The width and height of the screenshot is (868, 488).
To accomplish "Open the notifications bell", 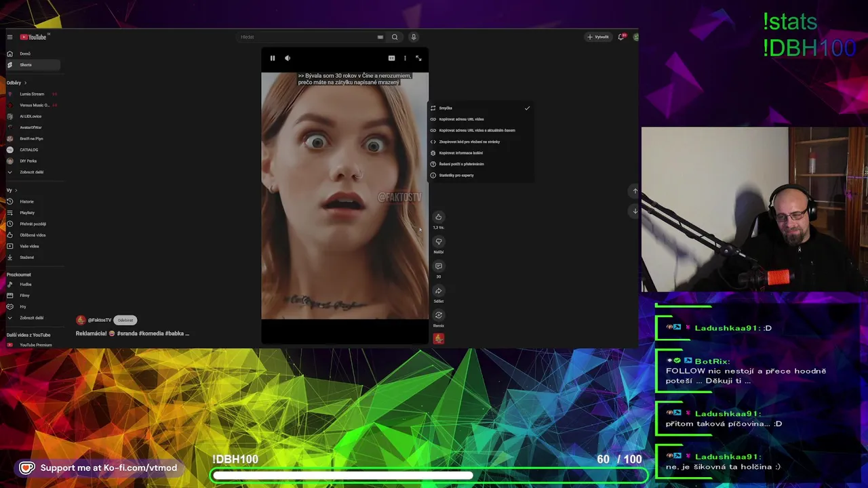I will [x=621, y=37].
